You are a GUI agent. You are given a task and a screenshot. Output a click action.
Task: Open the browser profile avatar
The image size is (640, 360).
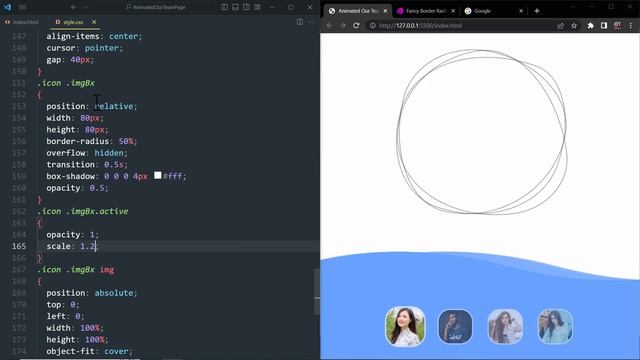618,25
